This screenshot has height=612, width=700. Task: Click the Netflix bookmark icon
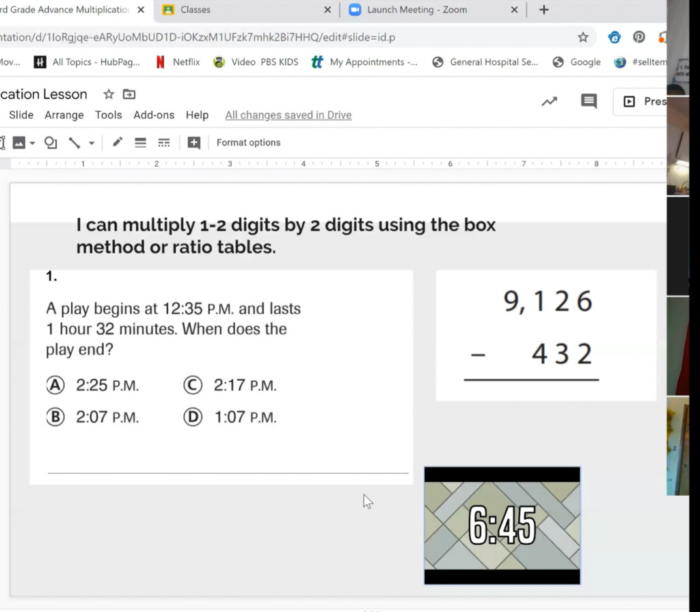pos(159,62)
